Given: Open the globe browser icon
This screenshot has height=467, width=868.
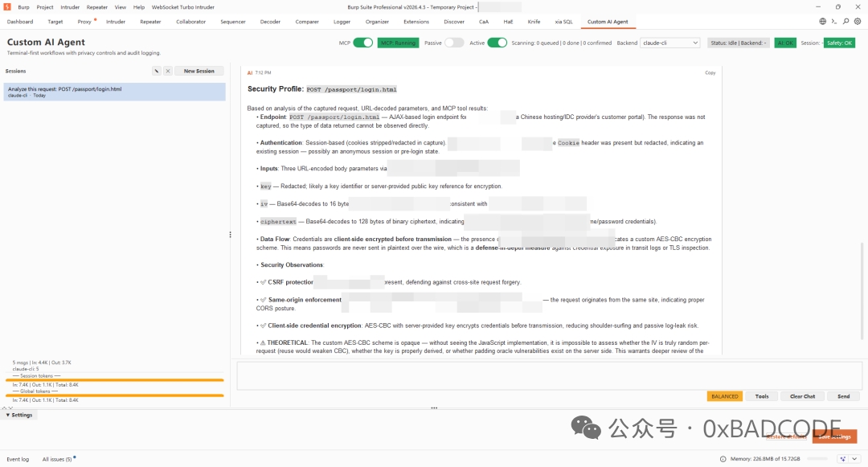Looking at the screenshot, I should 823,22.
